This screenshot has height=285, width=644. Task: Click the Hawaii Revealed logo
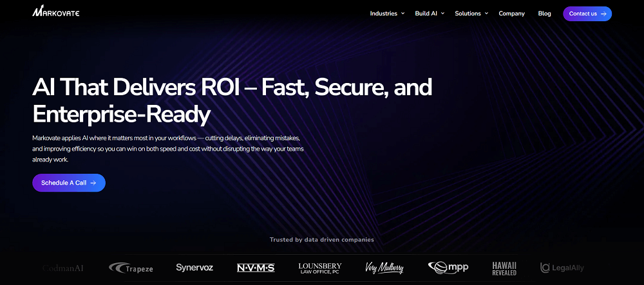(504, 268)
